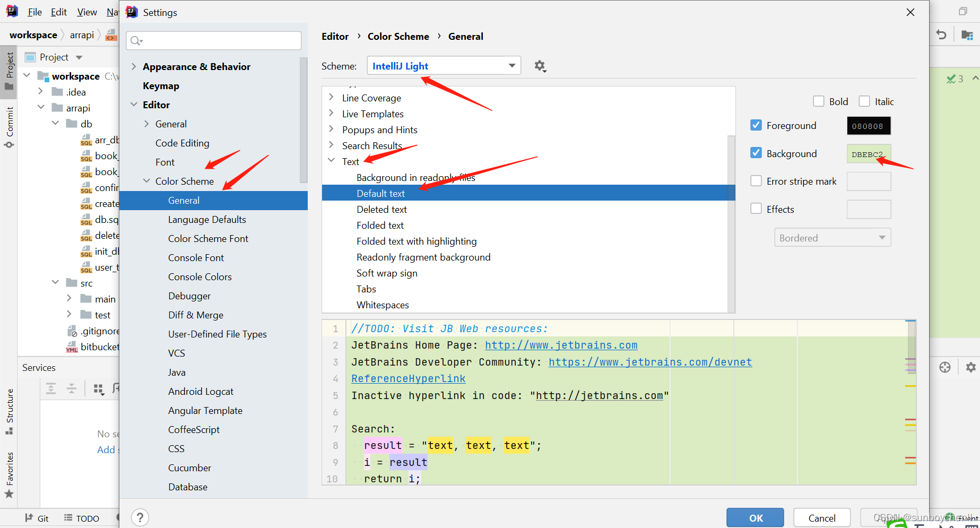Select the .gitignore file
980x528 pixels.
coord(93,331)
